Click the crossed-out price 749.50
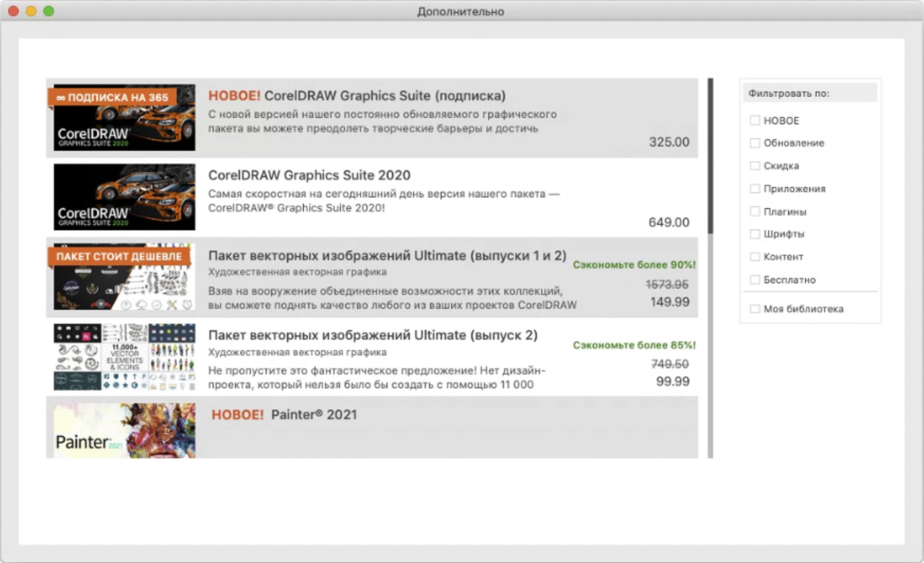924x563 pixels. pyautogui.click(x=670, y=364)
